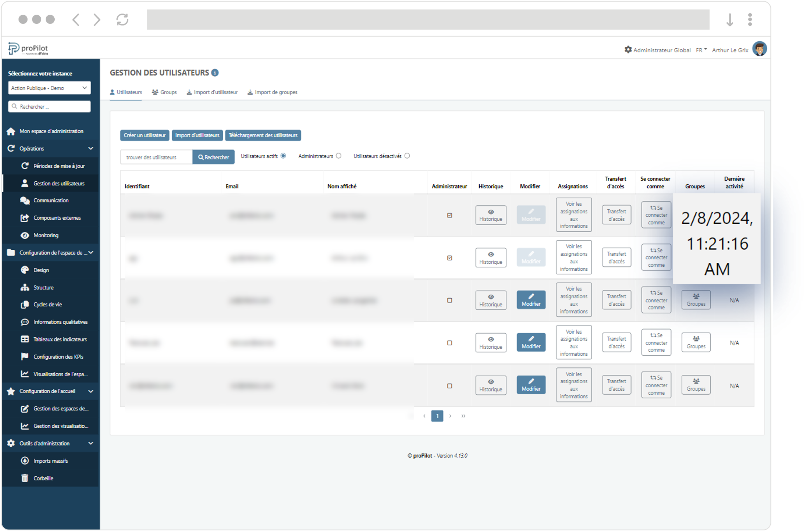Select the Utilisateurs désactivés radio button
Viewport: 804px width, 532px height.
click(407, 156)
